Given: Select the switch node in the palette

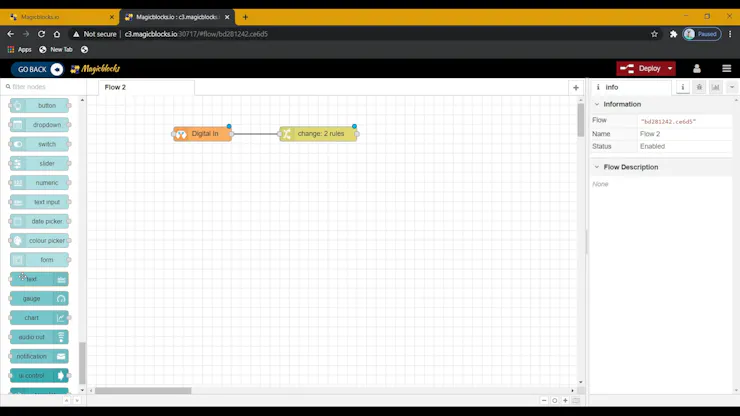Looking at the screenshot, I should [39, 144].
